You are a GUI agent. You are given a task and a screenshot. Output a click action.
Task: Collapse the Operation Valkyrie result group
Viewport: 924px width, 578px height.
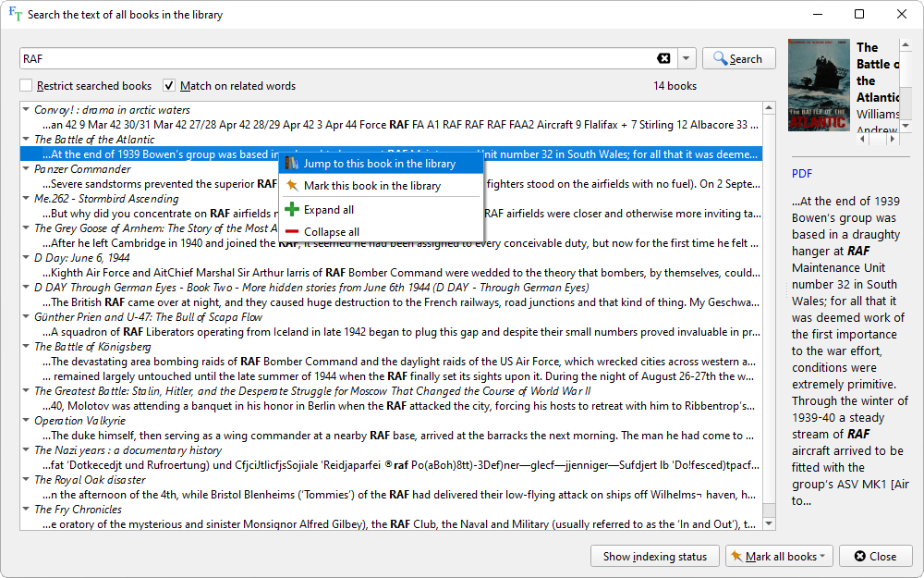[x=26, y=421]
